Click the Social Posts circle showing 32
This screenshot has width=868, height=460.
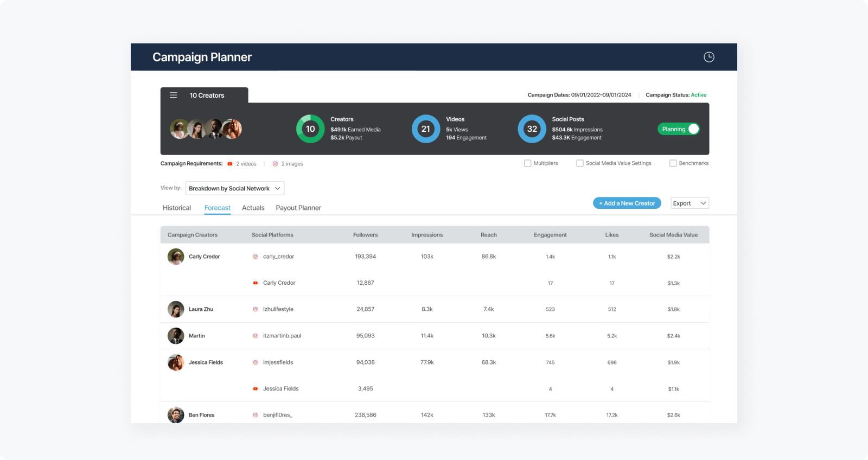(x=532, y=129)
